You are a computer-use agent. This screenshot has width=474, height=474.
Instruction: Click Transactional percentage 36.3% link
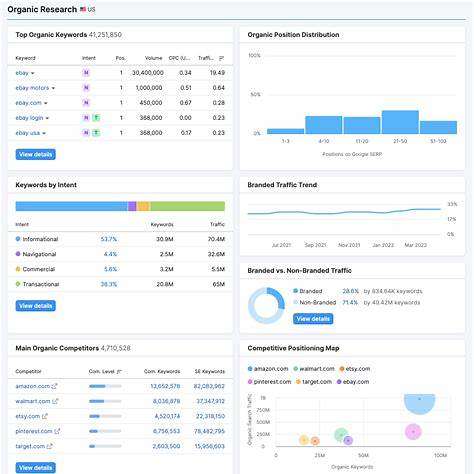pos(109,284)
